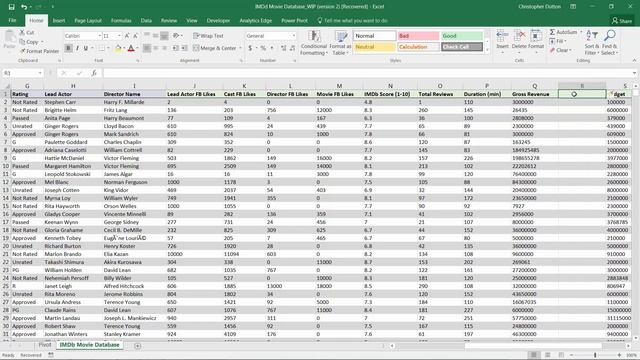Open Format as Table gallery
The image size is (640, 360).
click(340, 42)
